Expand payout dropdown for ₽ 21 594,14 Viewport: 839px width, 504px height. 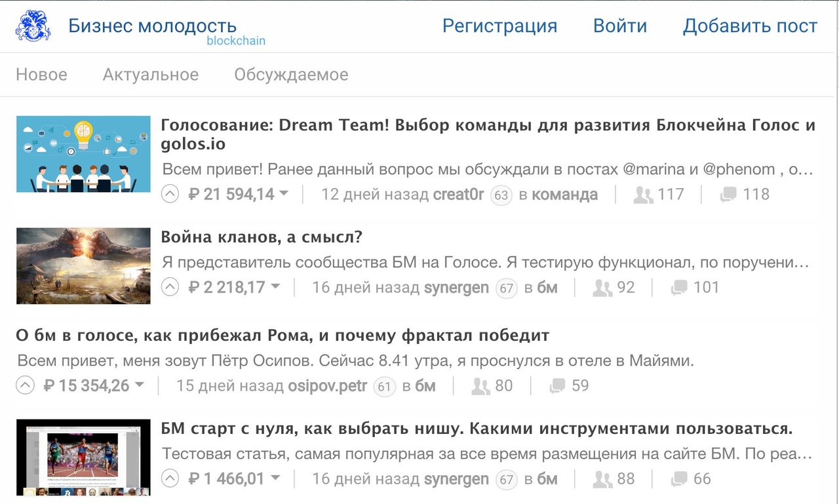coord(284,193)
